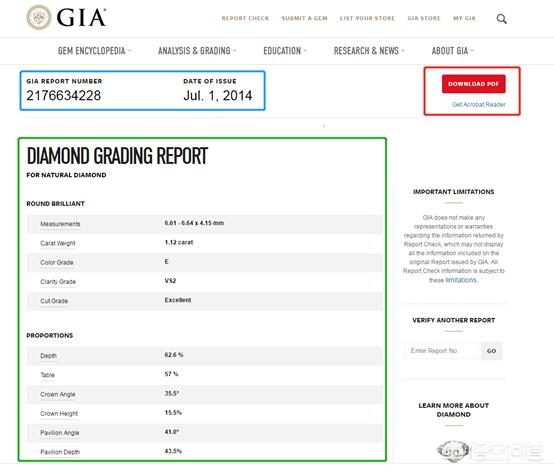Follow the Get Acrobat Reader link
554x471 pixels.
point(479,105)
